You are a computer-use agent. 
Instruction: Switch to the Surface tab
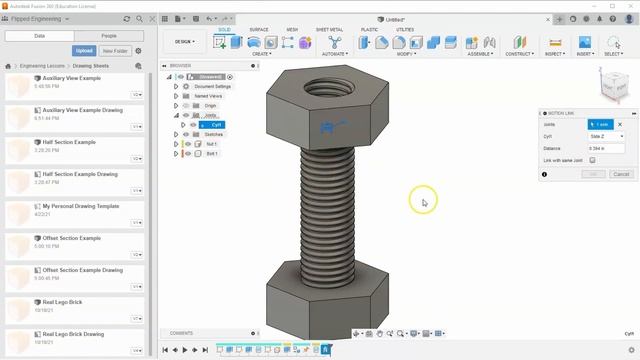(259, 29)
